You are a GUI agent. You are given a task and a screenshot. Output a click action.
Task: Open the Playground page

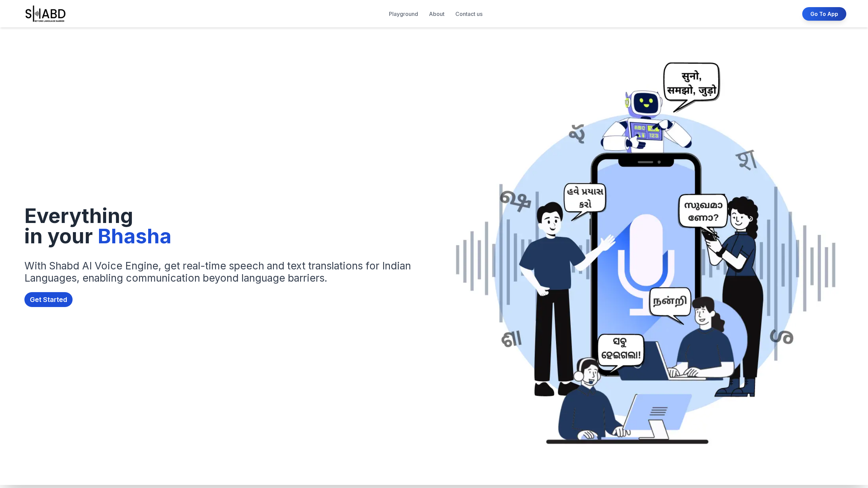pyautogui.click(x=403, y=14)
